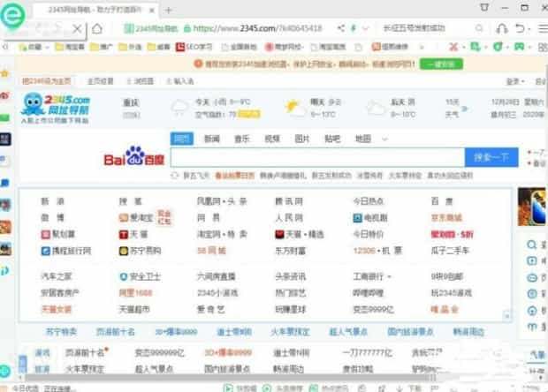Click the green shield extension icon
Image resolution: width=548 pixels, height=392 pixels.
point(498,47)
